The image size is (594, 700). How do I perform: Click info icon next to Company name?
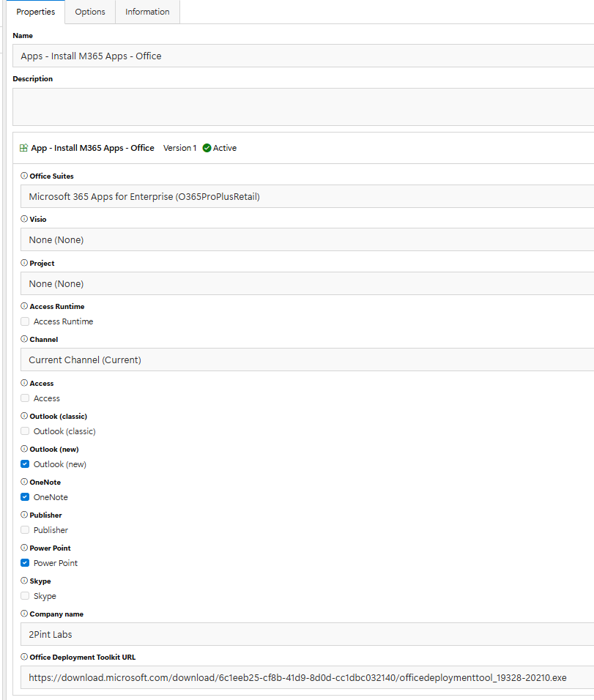(x=24, y=614)
